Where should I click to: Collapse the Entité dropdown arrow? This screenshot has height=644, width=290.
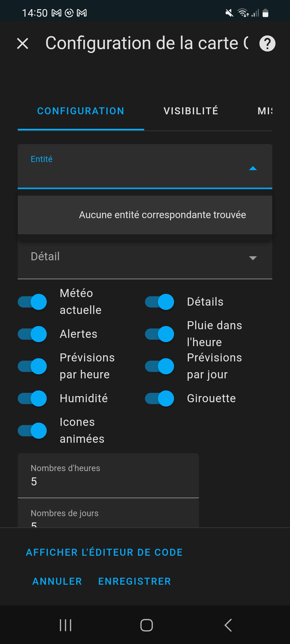(x=253, y=169)
